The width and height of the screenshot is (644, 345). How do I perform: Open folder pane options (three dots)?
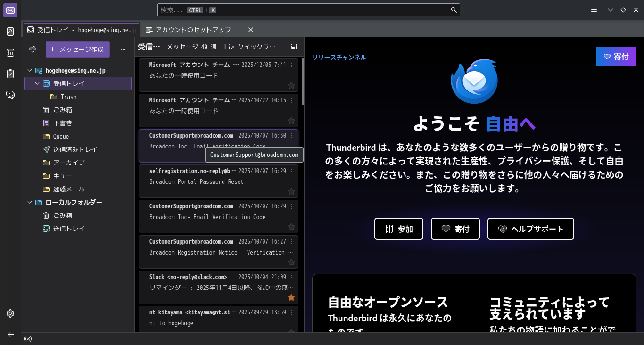pos(123,49)
